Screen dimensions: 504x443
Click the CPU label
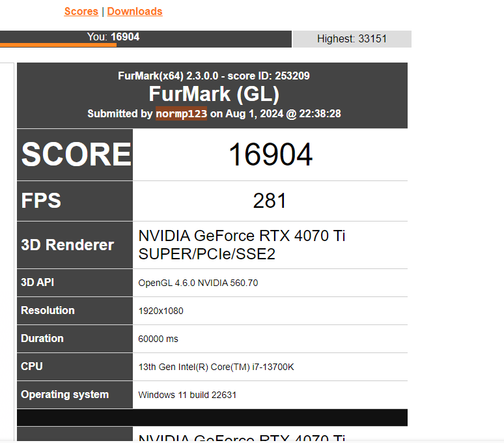pos(32,367)
